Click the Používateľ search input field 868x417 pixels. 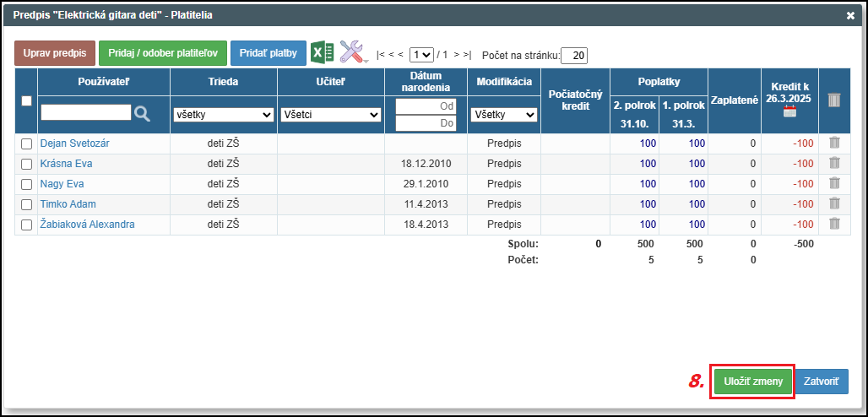pyautogui.click(x=86, y=112)
